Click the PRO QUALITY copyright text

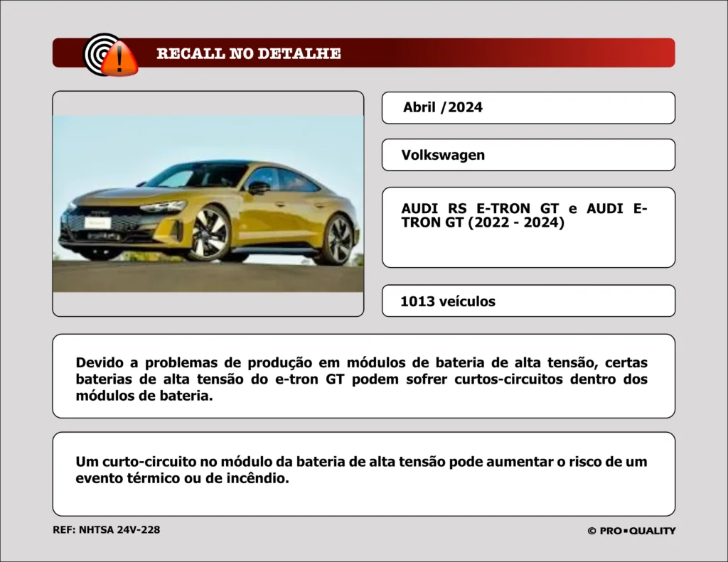631,531
